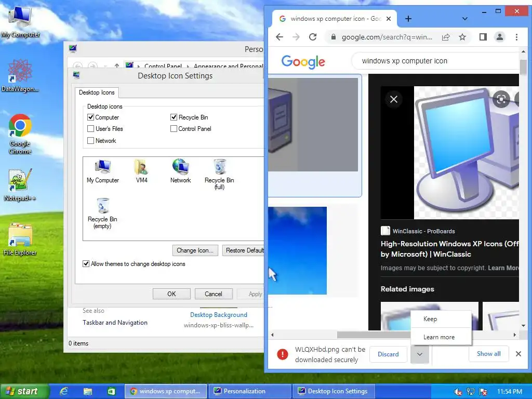532x399 pixels.
Task: Open Chrome three-dot menu
Action: (x=516, y=37)
